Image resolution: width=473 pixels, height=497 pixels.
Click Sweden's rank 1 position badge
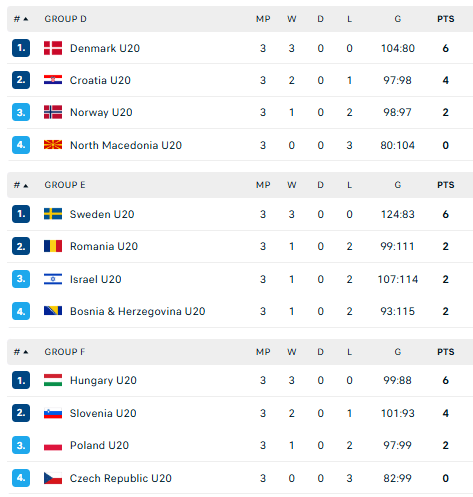point(21,214)
